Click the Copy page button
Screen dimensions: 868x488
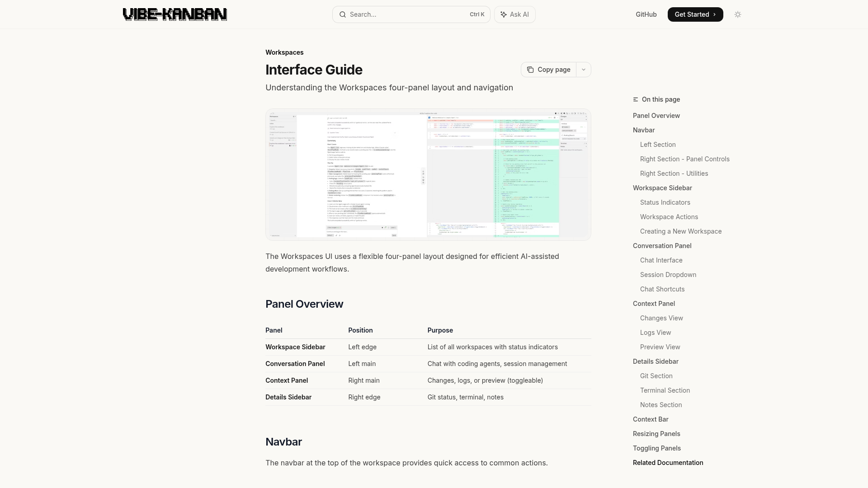tap(548, 70)
